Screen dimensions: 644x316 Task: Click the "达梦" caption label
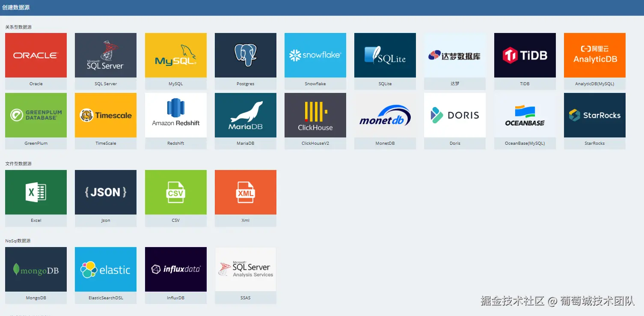point(455,84)
